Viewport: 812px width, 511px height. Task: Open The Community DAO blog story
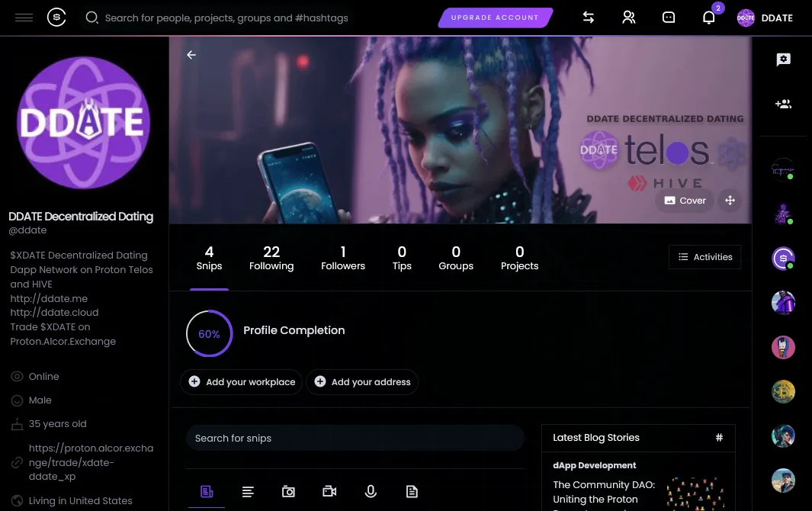point(604,493)
